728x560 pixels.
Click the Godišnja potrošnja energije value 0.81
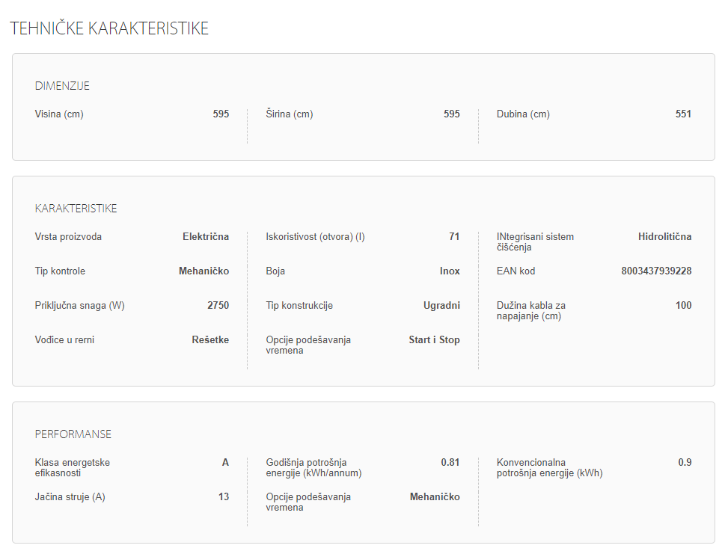point(450,463)
